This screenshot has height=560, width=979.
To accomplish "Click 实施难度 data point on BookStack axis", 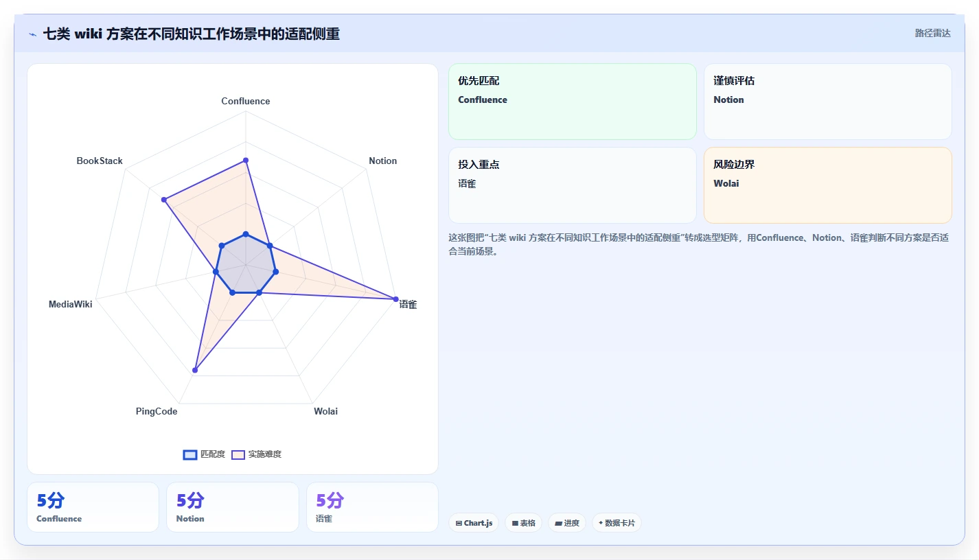I will (x=164, y=200).
